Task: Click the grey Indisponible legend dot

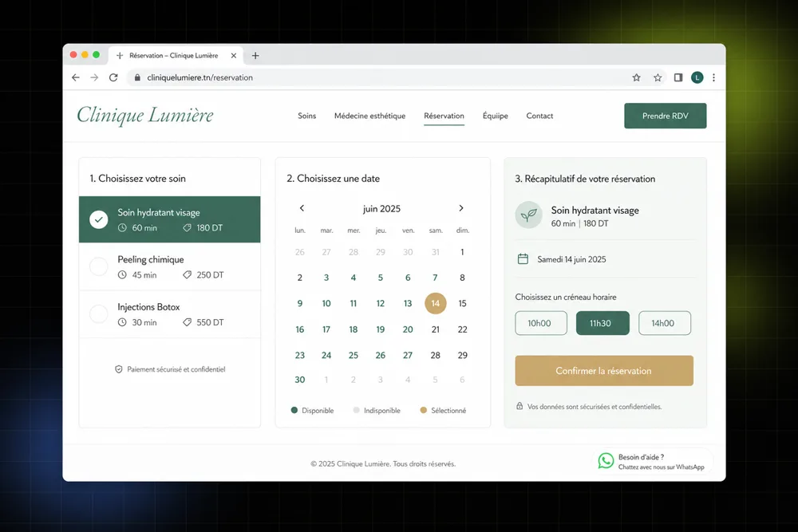Action: tap(356, 410)
